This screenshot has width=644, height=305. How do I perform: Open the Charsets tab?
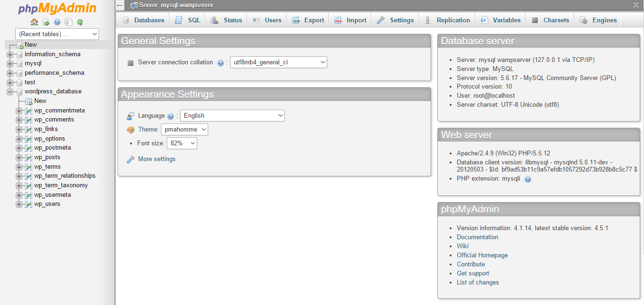(x=550, y=20)
